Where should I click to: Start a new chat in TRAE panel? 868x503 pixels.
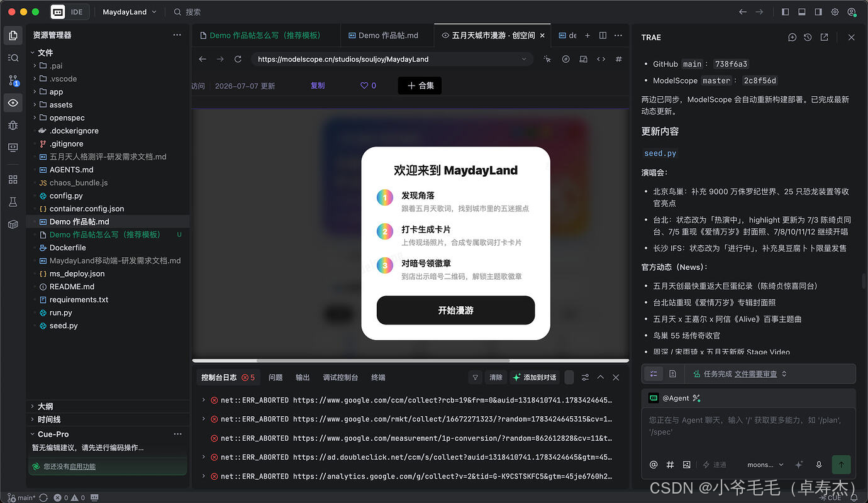(x=792, y=38)
